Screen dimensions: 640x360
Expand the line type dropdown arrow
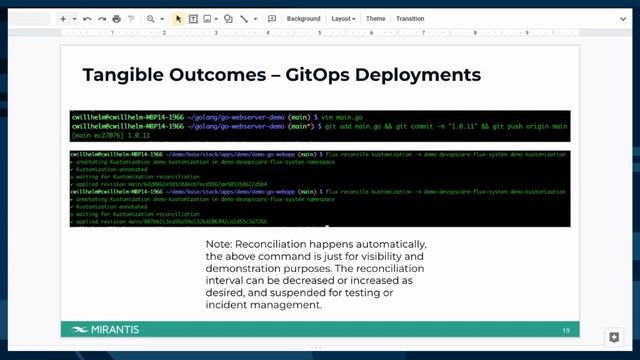(256, 19)
